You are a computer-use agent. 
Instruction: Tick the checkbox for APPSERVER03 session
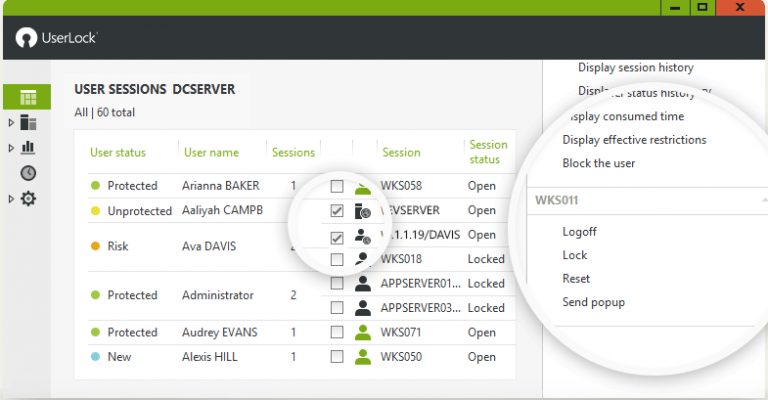[337, 308]
